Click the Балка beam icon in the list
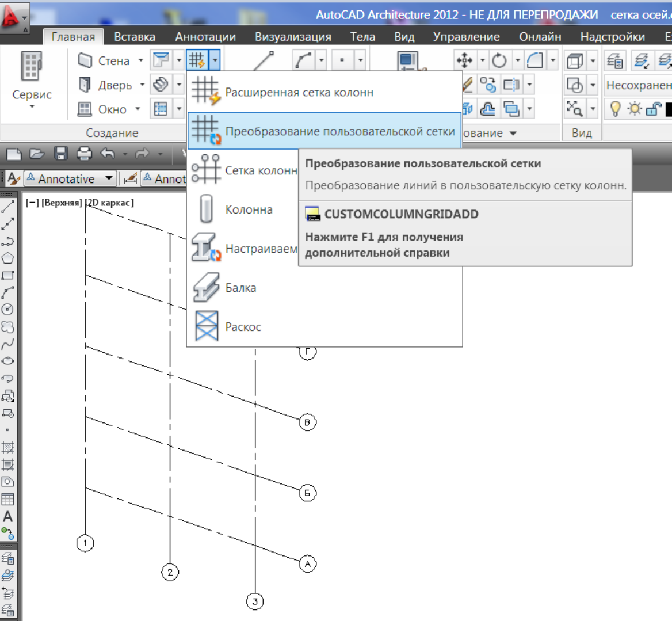672x621 pixels. [206, 287]
